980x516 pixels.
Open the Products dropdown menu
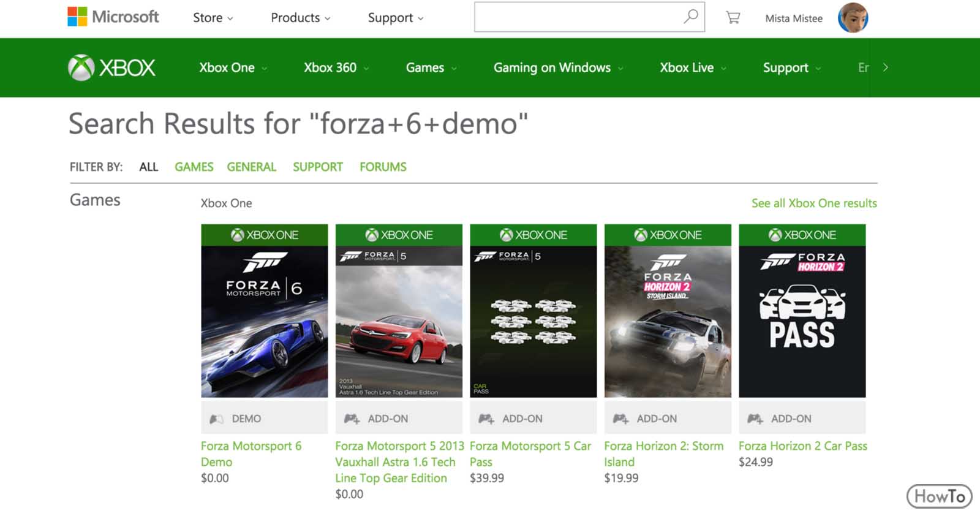pos(301,18)
